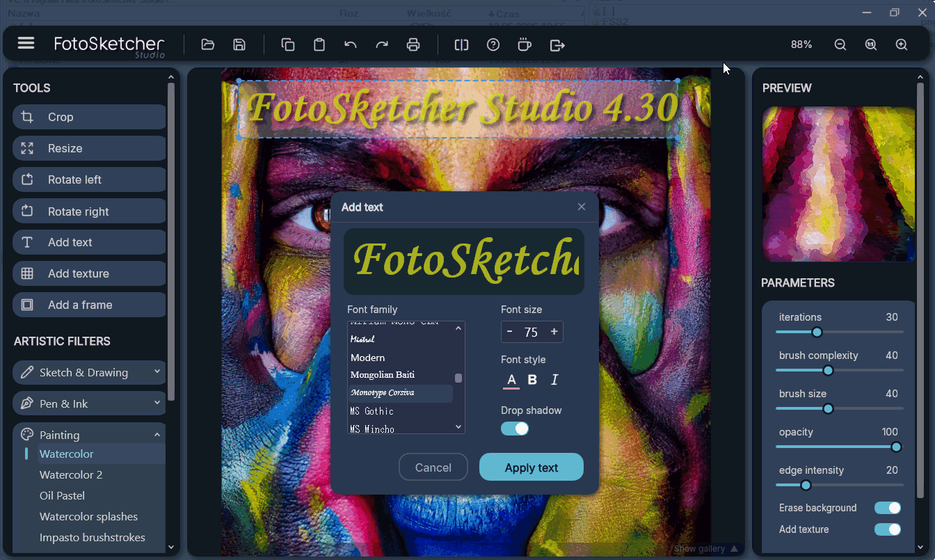The height and width of the screenshot is (560, 935).
Task: Toggle the split compare view icon
Action: pyautogui.click(x=461, y=45)
